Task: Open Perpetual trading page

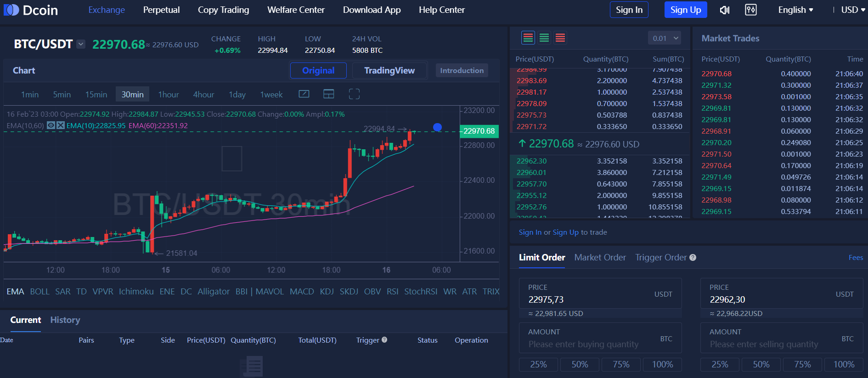Action: pyautogui.click(x=161, y=10)
